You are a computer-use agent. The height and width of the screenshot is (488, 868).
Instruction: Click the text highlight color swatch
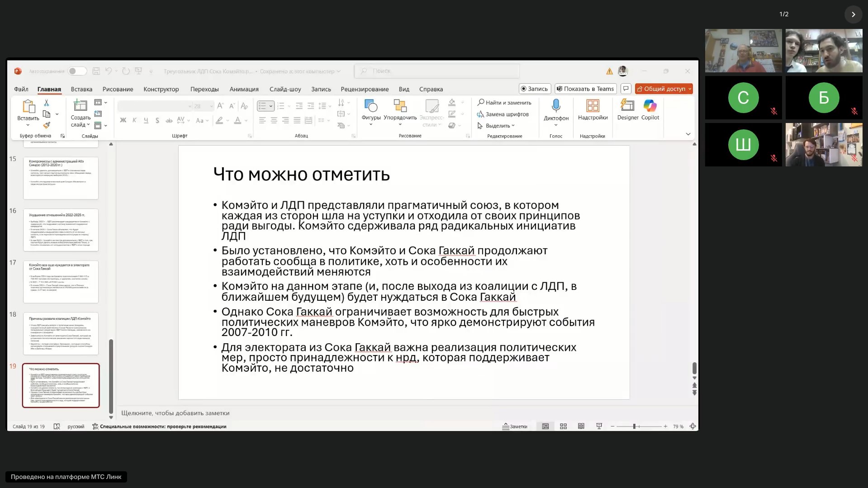point(219,120)
